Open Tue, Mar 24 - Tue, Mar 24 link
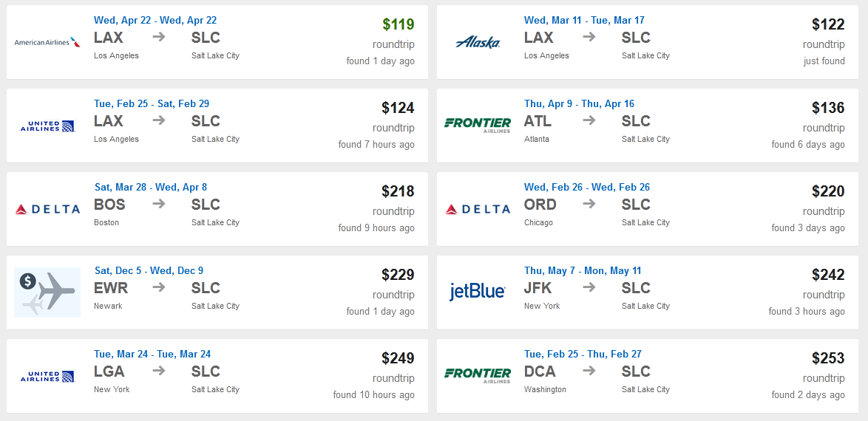 [x=152, y=354]
